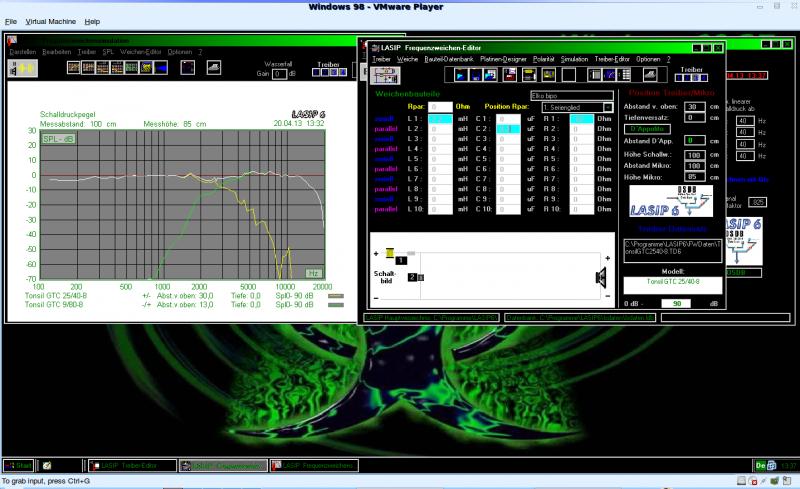This screenshot has width=800, height=489.
Task: Click the printer icon in the Frequenzweichen-Editor toolbar
Action: point(649,75)
